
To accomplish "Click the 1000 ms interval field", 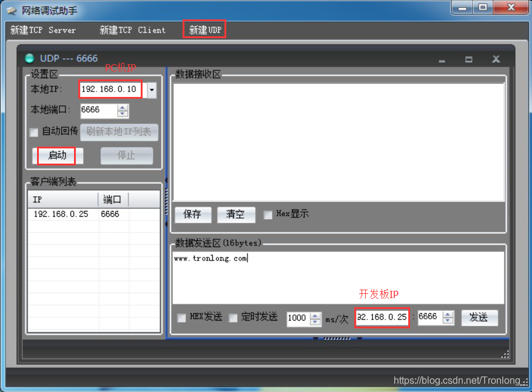I will (298, 318).
